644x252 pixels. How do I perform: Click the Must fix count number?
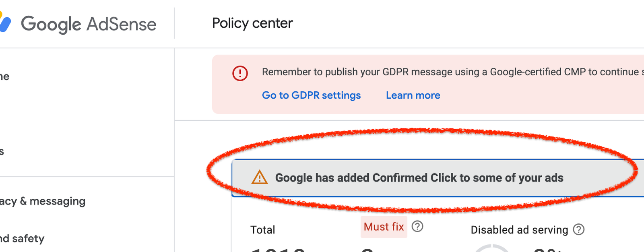tap(367, 250)
